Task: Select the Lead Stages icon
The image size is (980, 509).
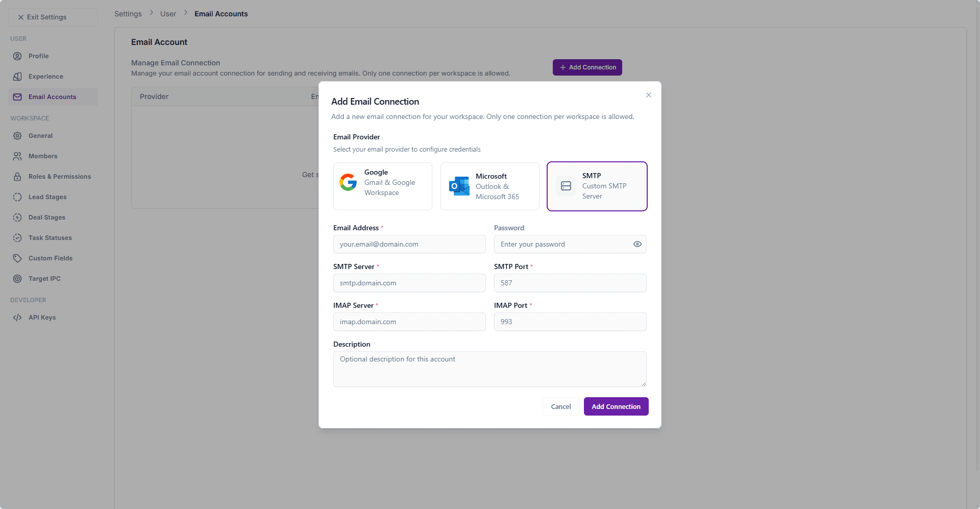Action: [x=17, y=197]
